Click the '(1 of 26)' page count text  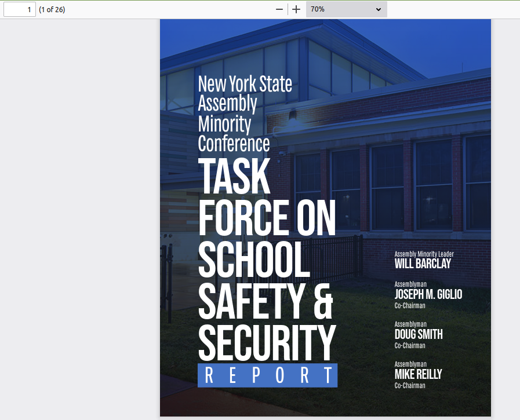pos(52,10)
